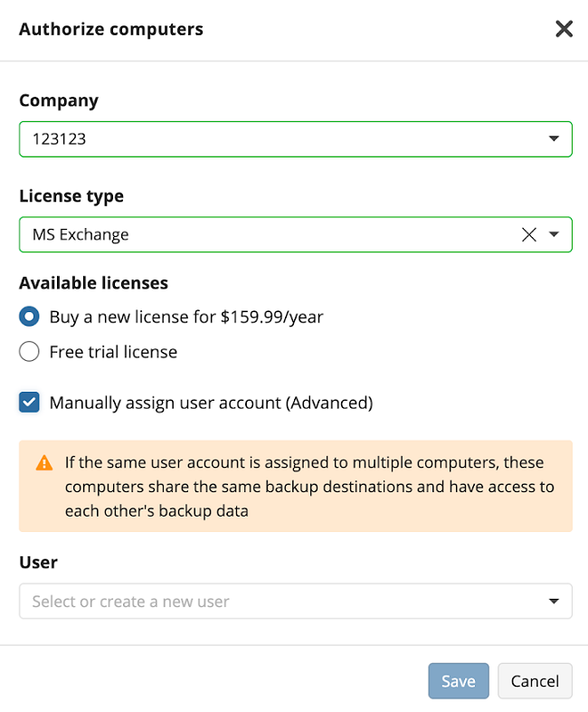Screen dimensions: 588x712
Task: Click the Cancel button
Action: pyautogui.click(x=535, y=680)
